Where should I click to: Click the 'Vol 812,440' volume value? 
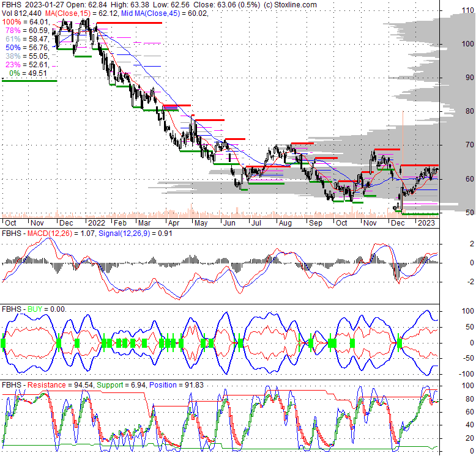21,13
